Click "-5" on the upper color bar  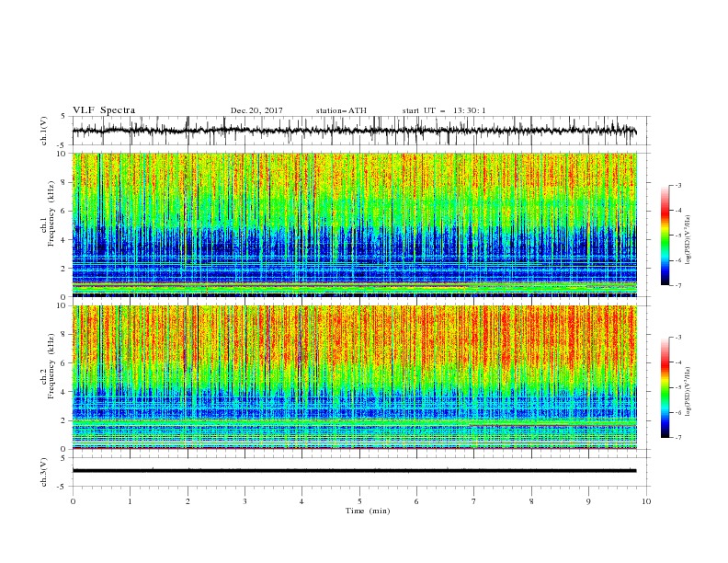tap(678, 236)
